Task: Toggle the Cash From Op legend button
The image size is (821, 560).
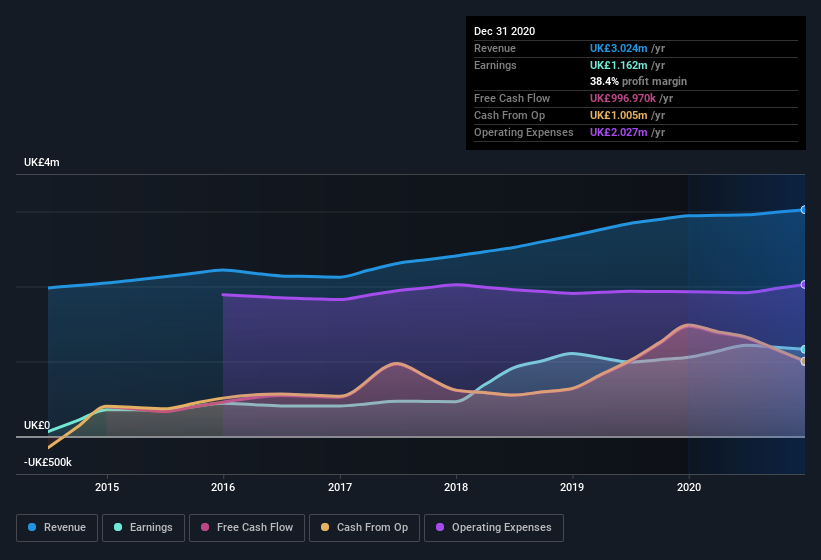Action: [x=364, y=528]
